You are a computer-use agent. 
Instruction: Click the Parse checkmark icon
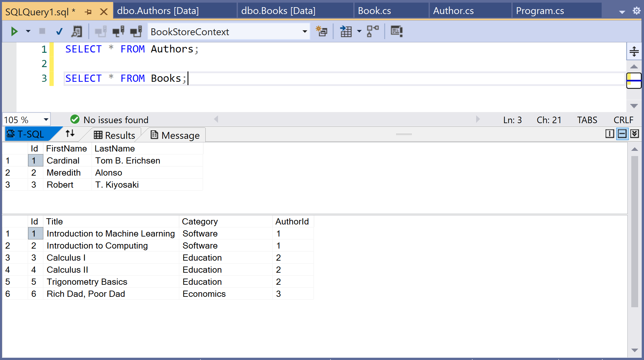[59, 32]
